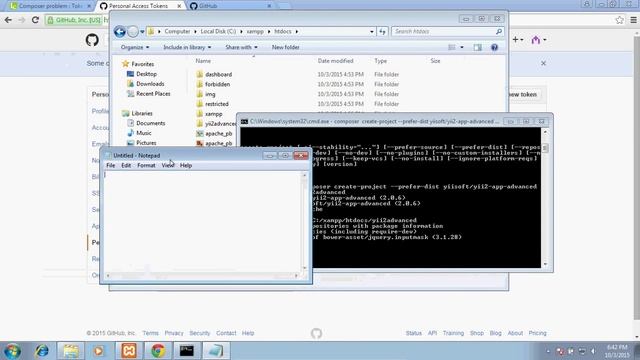Open the XAMPP icon on the taskbar
Viewport: 640px width, 360px height.
[x=129, y=351]
